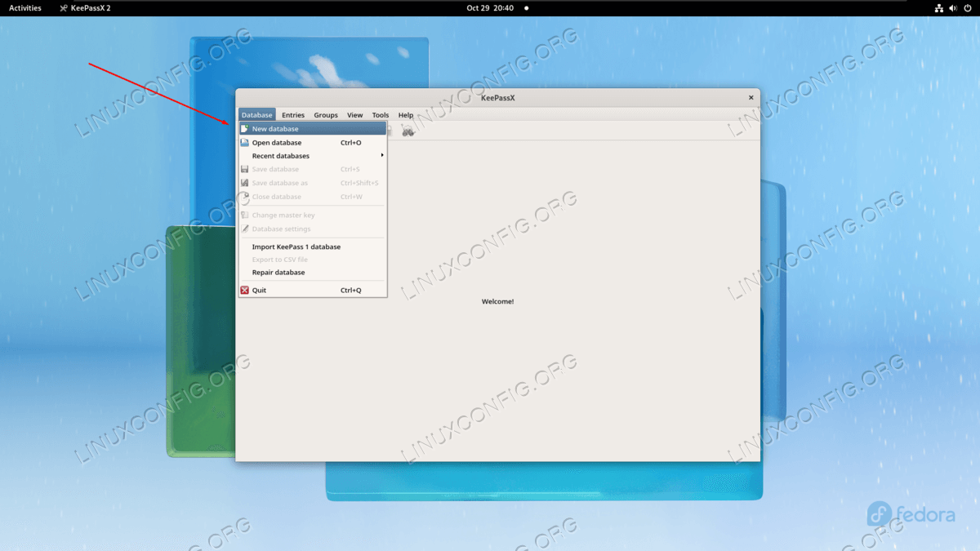Click the network status icon in top bar
Screen dimensions: 980x551
tap(939, 8)
